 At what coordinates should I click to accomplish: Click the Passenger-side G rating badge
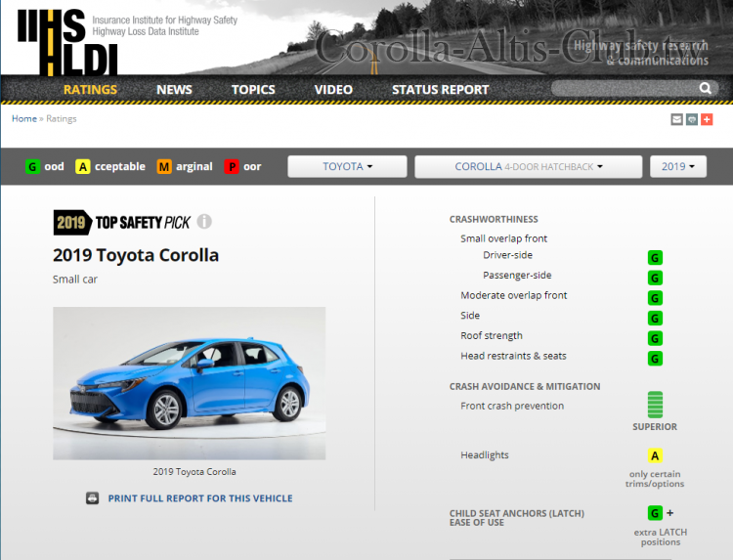click(x=655, y=278)
